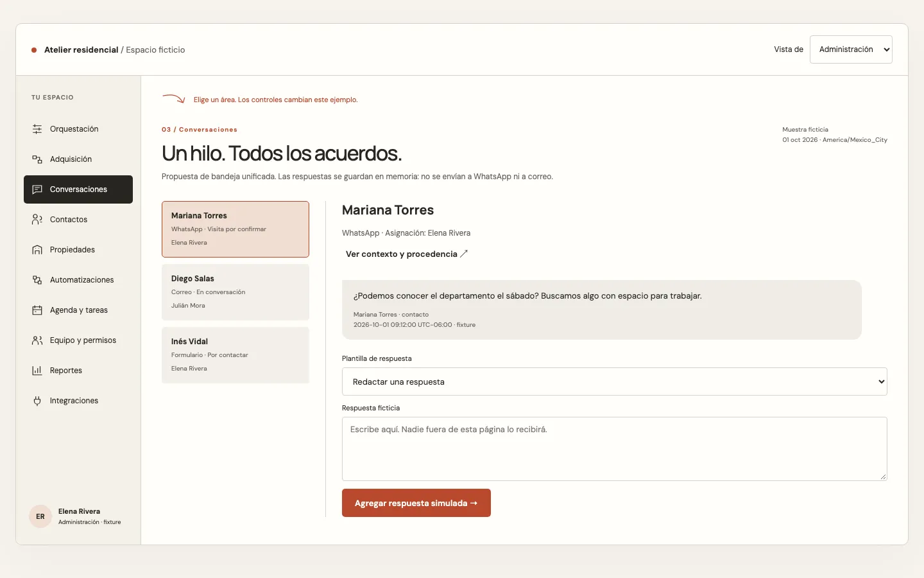Image resolution: width=924 pixels, height=578 pixels.
Task: Click 'Administración · fixture' under Elena Rivera
Action: [x=89, y=522]
